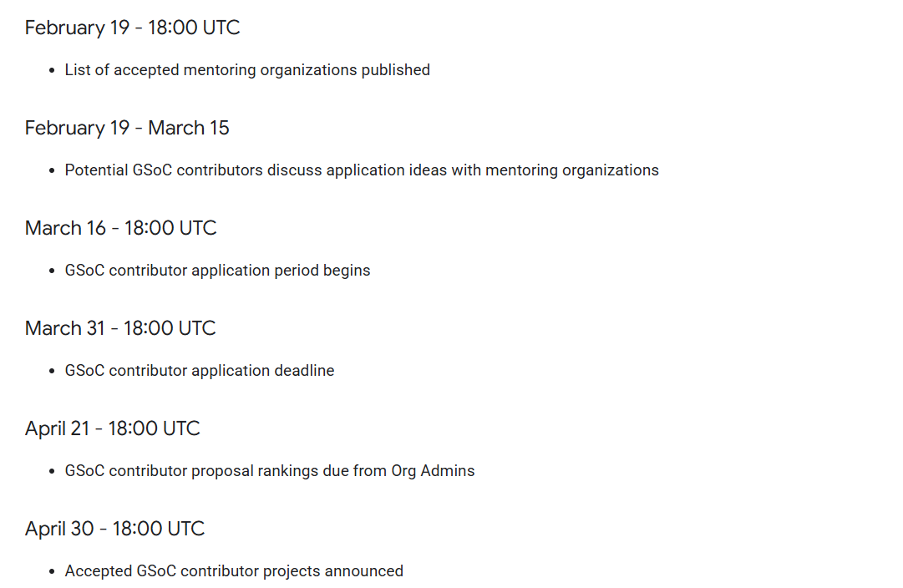This screenshot has width=903, height=588.
Task: Click "GSoC contributor application period begins" text
Action: pos(217,271)
